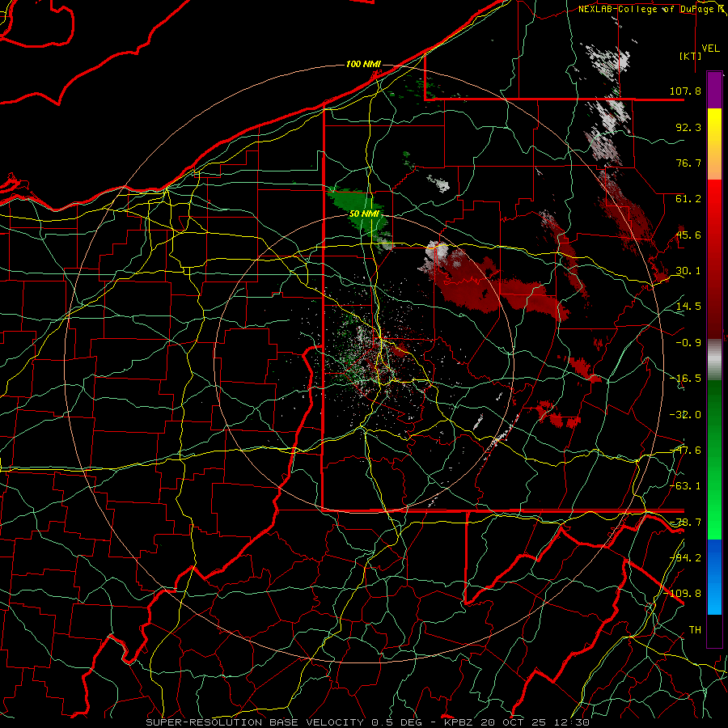Click the blue segment of the color bar
The image size is (728, 728).
pos(714,577)
